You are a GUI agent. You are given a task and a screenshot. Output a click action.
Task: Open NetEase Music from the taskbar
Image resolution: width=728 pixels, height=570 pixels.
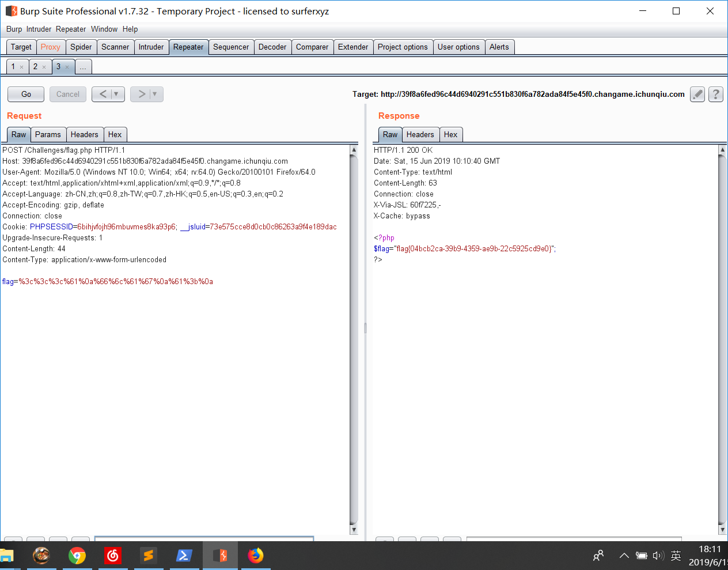tap(113, 556)
